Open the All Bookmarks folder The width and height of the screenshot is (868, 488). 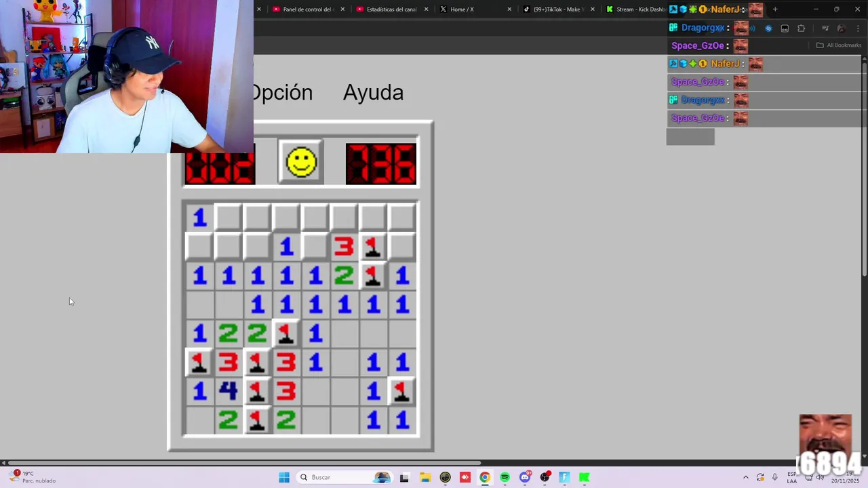coord(839,45)
